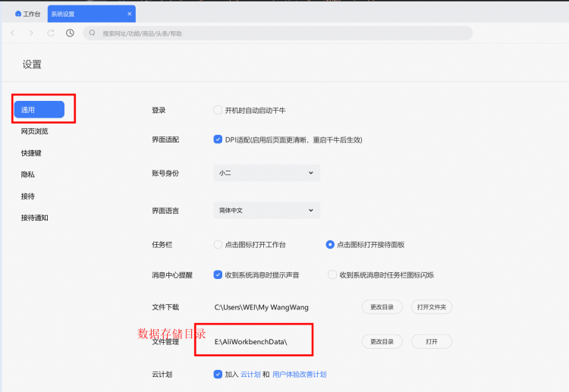Reload the page with refresh icon

[x=51, y=33]
